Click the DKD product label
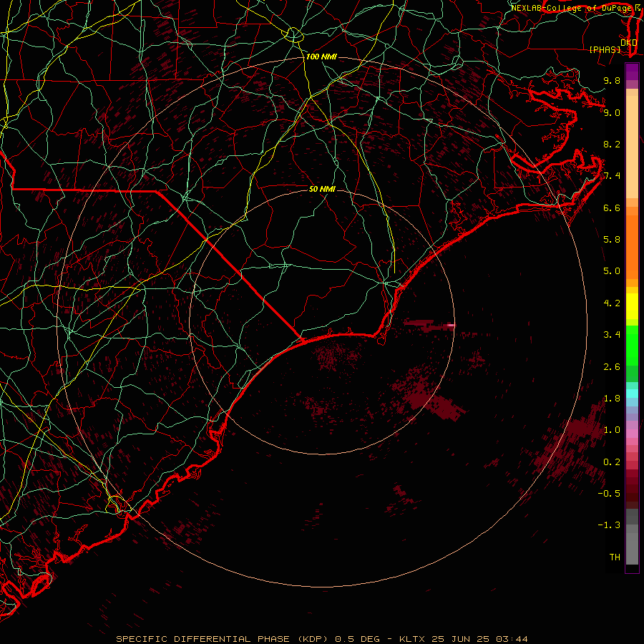Screen dimensions: 644x644 coord(629,42)
